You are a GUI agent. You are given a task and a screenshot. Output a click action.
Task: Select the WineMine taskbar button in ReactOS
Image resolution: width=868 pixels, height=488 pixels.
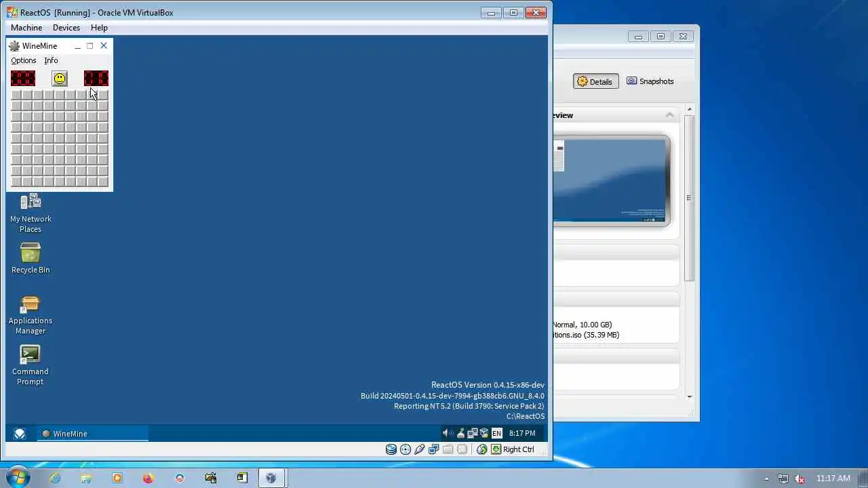point(93,434)
